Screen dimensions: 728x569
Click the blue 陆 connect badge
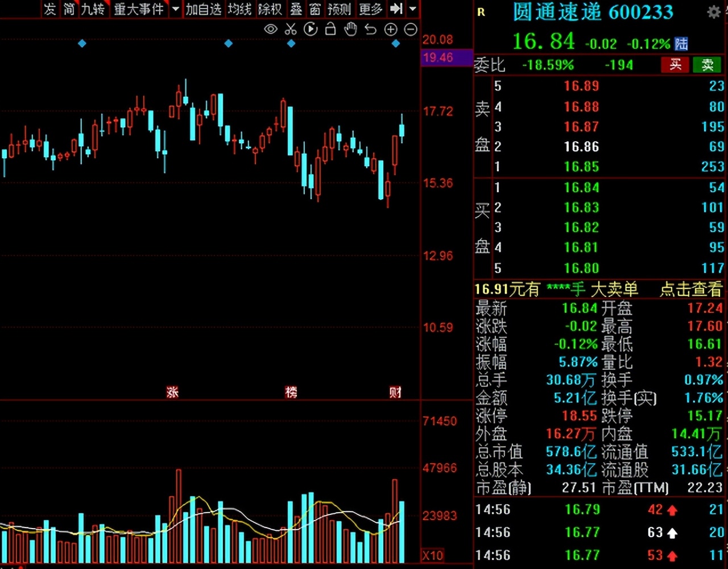pos(681,43)
